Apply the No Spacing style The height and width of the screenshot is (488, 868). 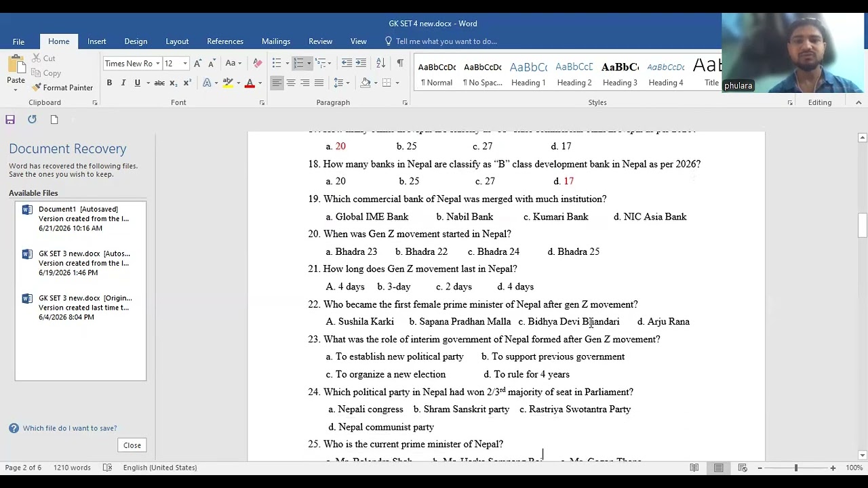tap(483, 73)
